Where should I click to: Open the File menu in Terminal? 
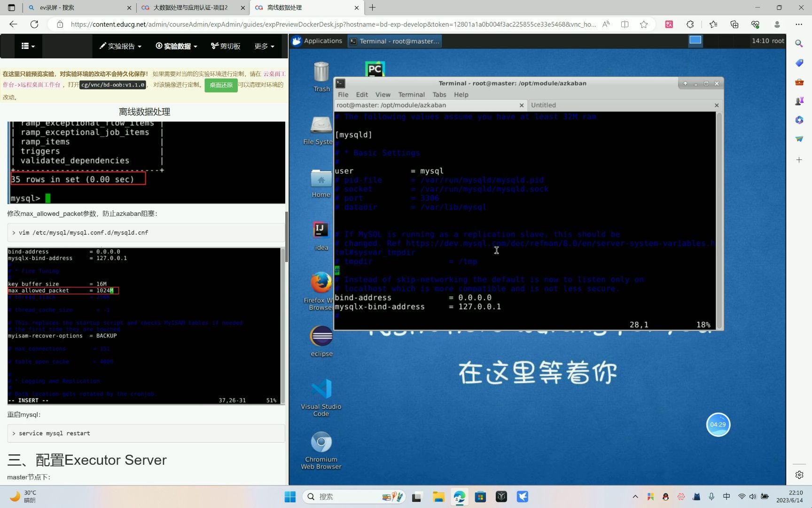tap(343, 95)
